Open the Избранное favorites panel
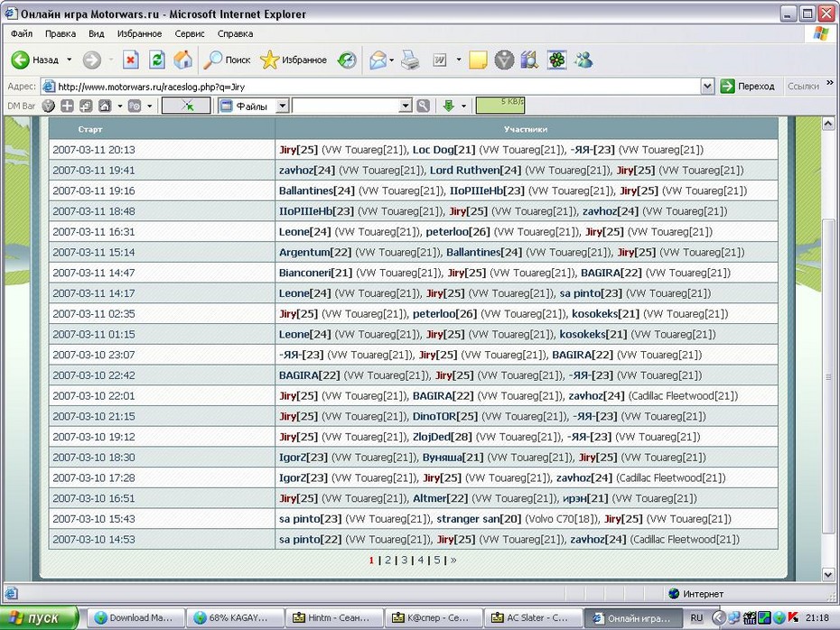 294,60
